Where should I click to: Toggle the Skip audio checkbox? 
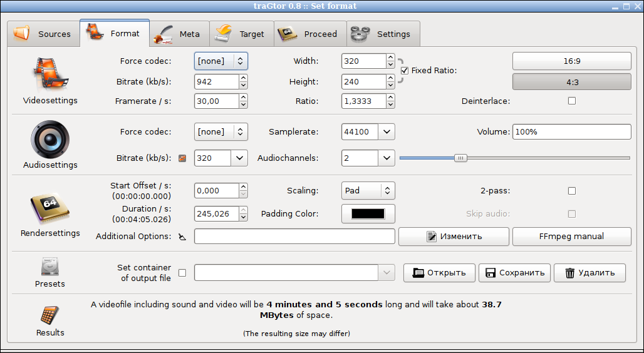572,214
